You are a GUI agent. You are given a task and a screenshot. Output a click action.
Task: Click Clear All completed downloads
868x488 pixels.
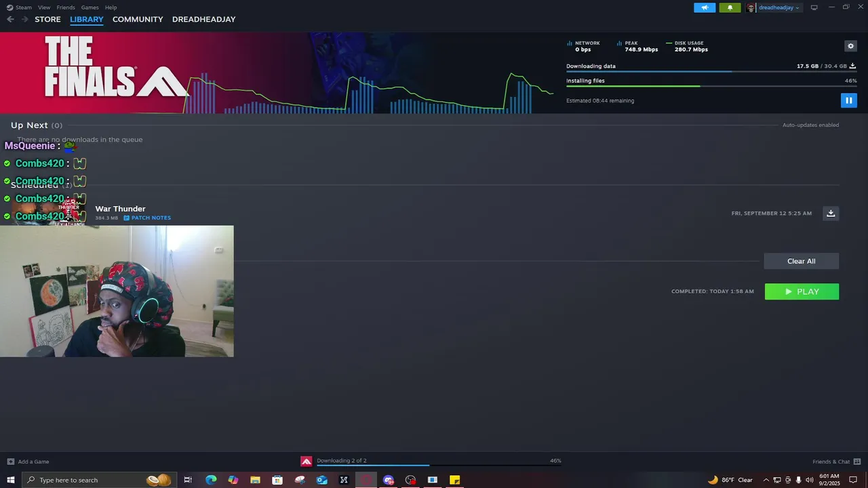(x=801, y=261)
